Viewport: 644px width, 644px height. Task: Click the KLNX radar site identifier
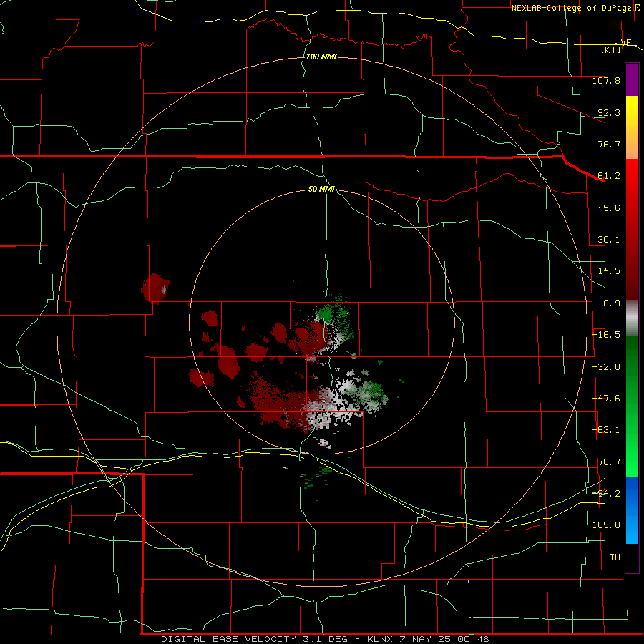[381, 639]
